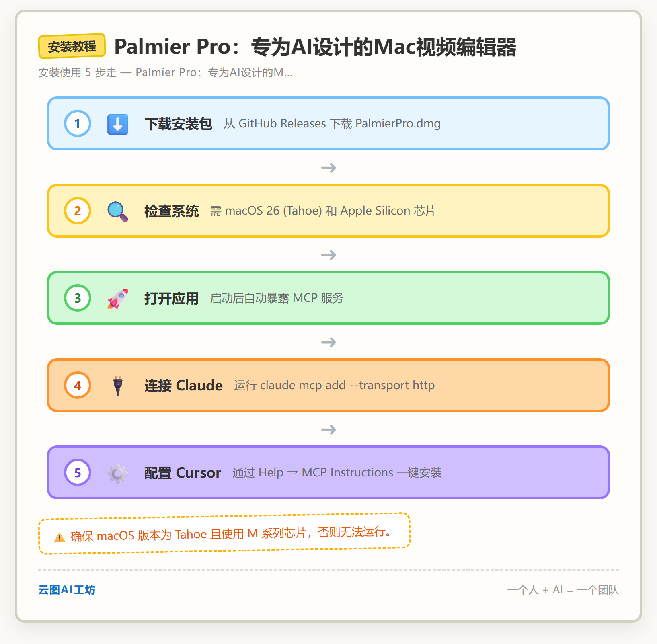Click the main Palmier Pro headline
This screenshot has height=644, width=657.
315,47
